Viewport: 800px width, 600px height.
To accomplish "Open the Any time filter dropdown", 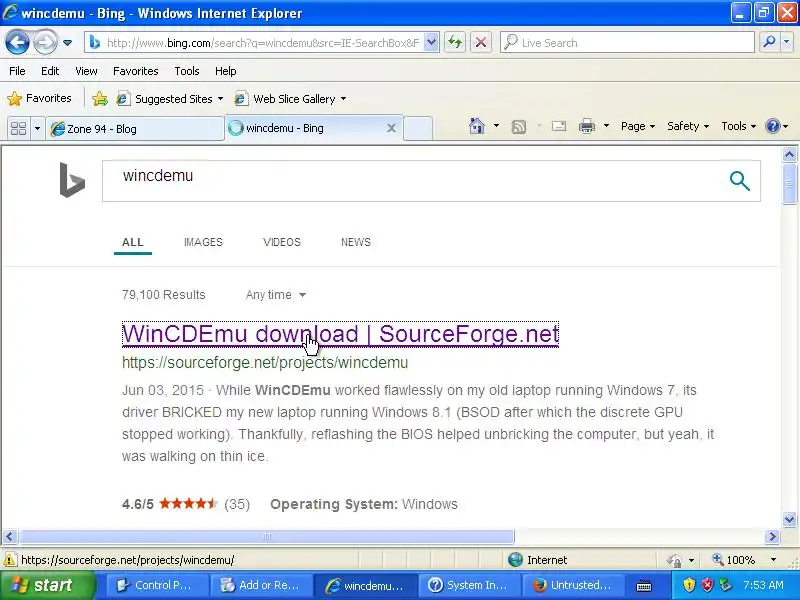I will tap(276, 295).
